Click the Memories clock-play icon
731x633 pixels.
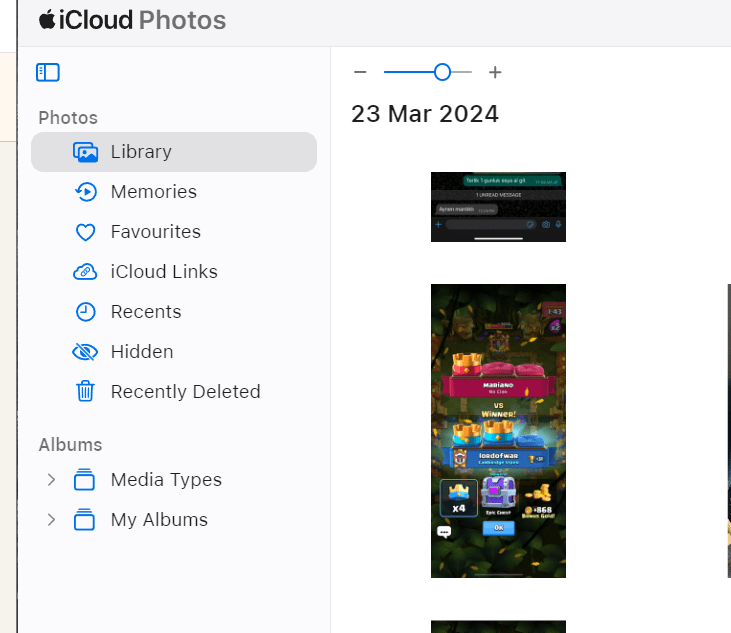point(86,192)
